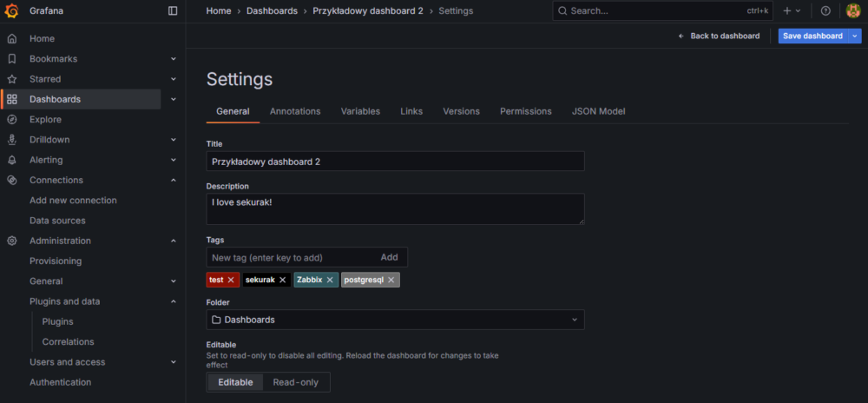Select the Editable option
This screenshot has height=403, width=868.
click(x=235, y=382)
